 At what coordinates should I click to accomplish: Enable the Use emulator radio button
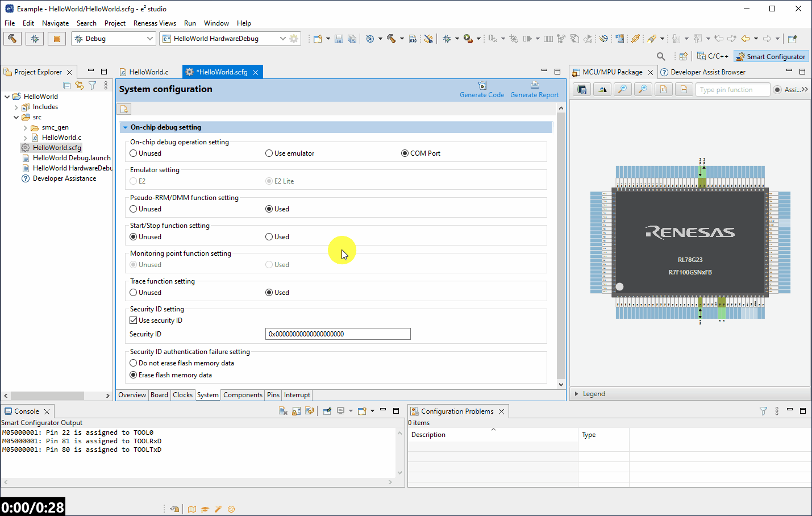pyautogui.click(x=268, y=153)
